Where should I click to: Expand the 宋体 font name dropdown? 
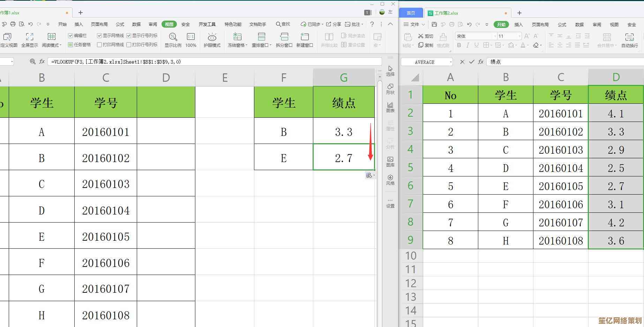coord(495,36)
